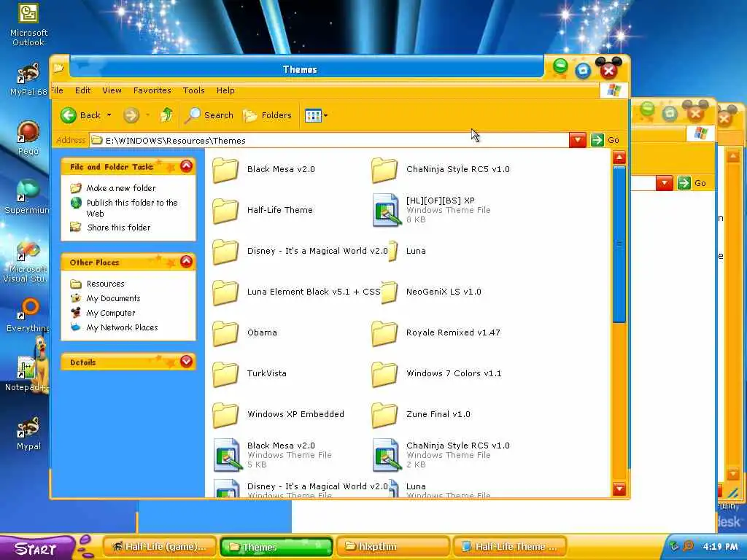Select the Pego desktop shortcut
747x560 pixels.
(x=28, y=138)
